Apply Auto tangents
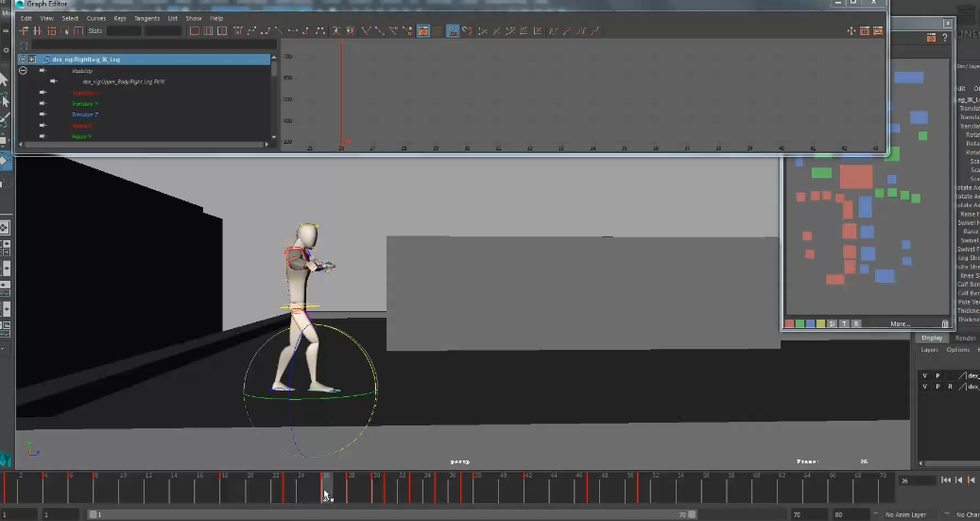 (x=237, y=30)
